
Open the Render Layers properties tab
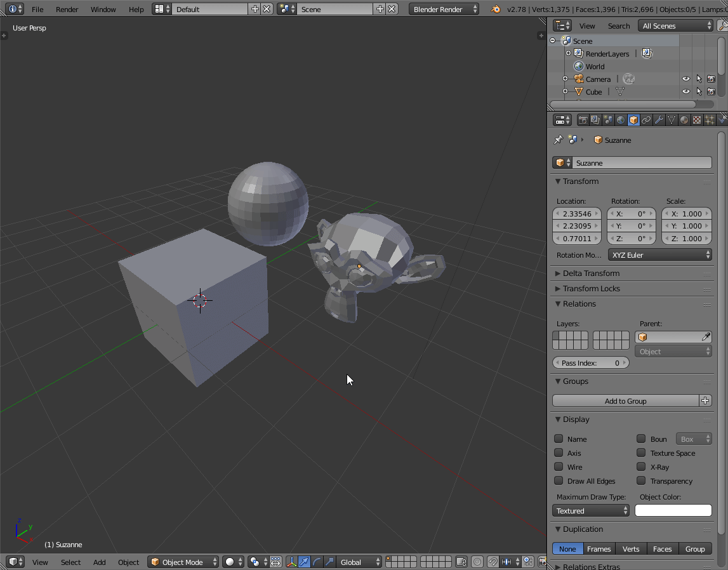coord(595,120)
